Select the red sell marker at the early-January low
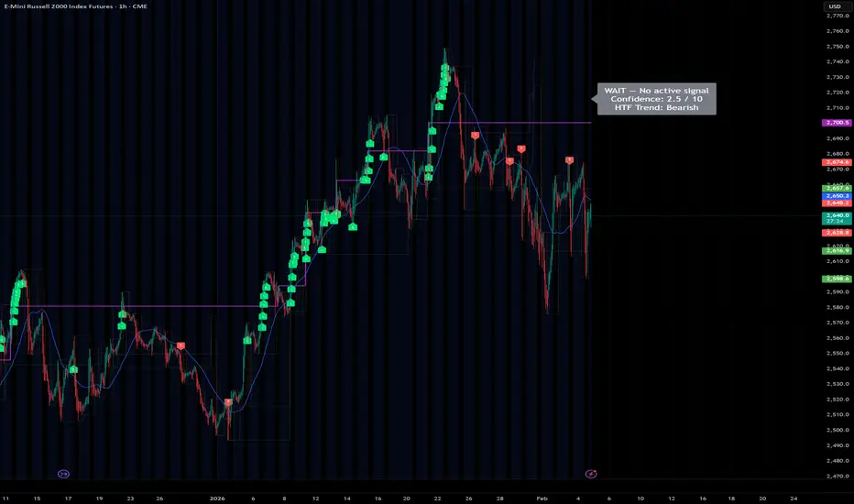854x504 pixels. tap(228, 402)
